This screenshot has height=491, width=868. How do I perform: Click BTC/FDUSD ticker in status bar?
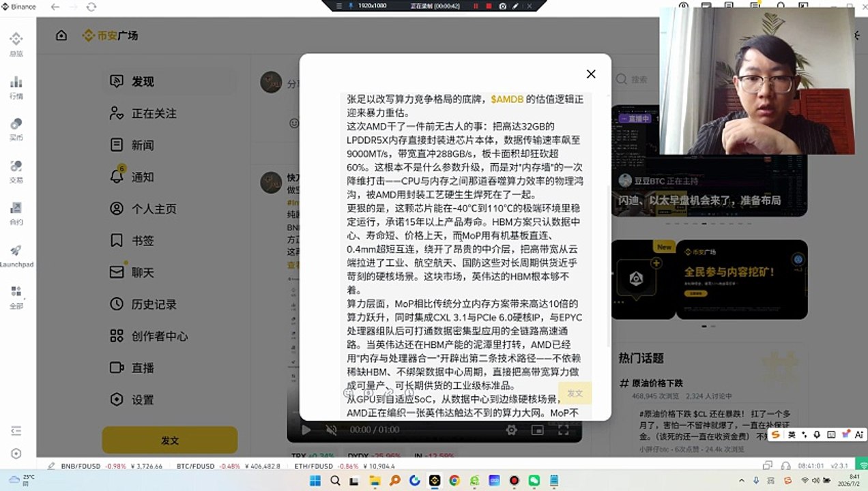point(228,466)
